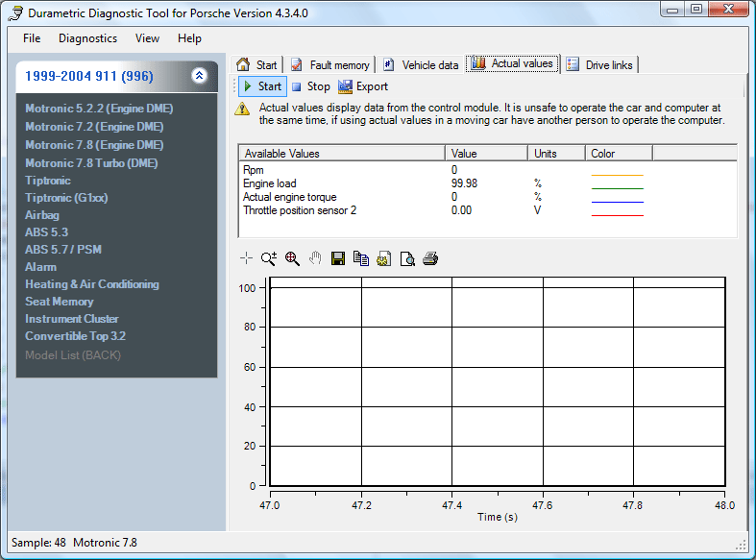Screen dimensions: 756x560
Task: Open Heating & Air Conditioning module
Action: pyautogui.click(x=92, y=284)
